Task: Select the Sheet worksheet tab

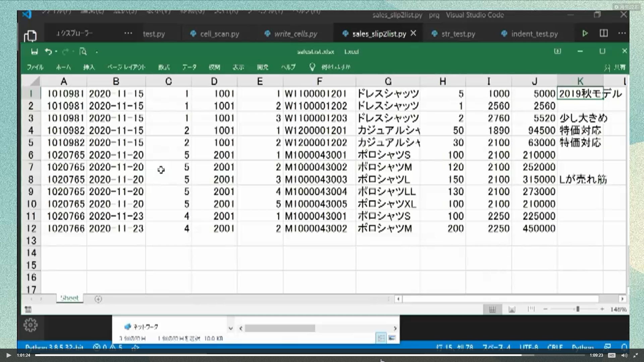Action: (69, 298)
